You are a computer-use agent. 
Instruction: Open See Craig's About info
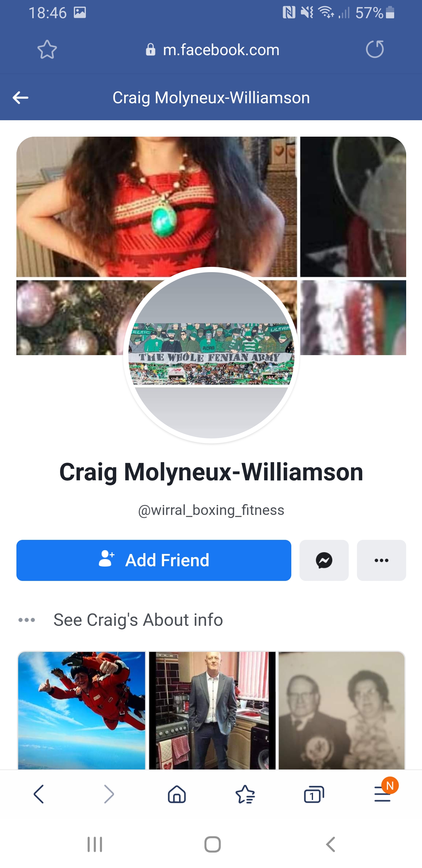coord(138,620)
